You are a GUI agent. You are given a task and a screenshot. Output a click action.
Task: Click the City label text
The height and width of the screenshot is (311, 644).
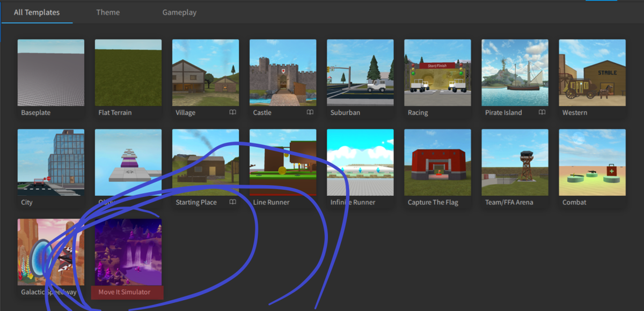click(x=27, y=203)
